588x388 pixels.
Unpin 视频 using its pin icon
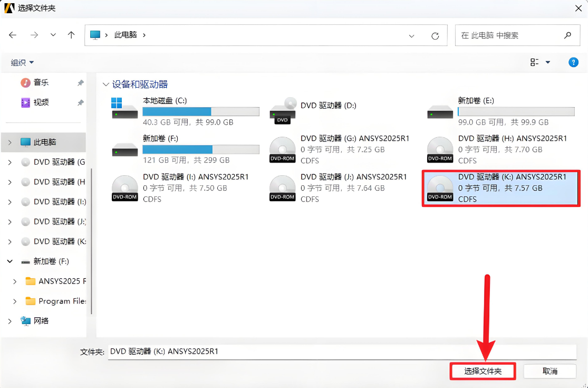click(80, 102)
